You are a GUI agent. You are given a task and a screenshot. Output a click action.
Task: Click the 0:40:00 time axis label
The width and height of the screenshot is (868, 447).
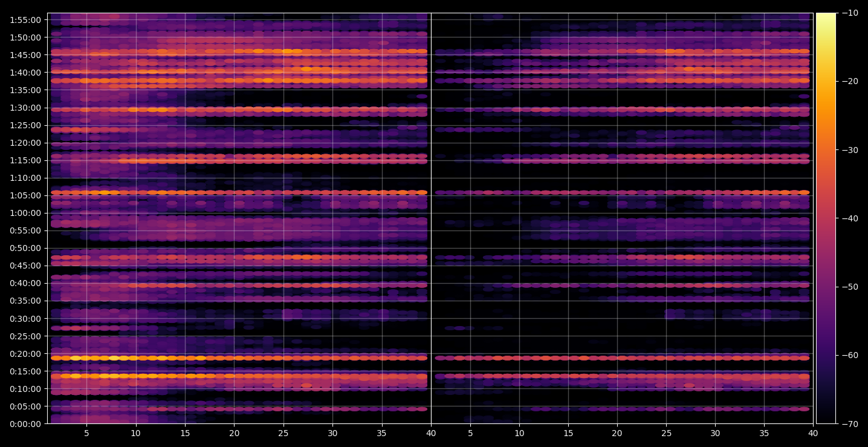click(25, 283)
